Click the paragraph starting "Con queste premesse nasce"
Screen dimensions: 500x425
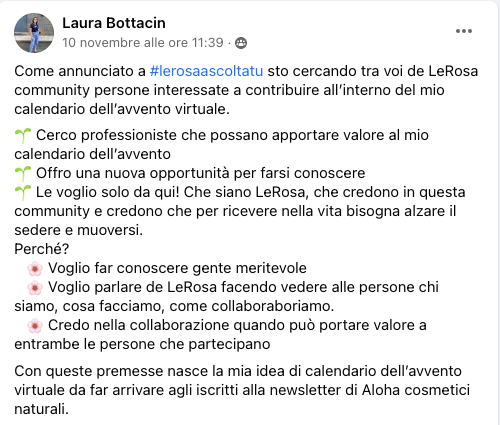tap(242, 390)
